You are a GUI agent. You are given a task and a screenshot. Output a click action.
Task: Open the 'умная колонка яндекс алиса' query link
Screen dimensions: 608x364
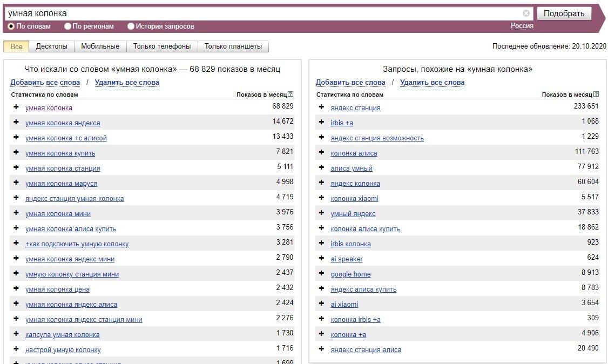click(71, 304)
